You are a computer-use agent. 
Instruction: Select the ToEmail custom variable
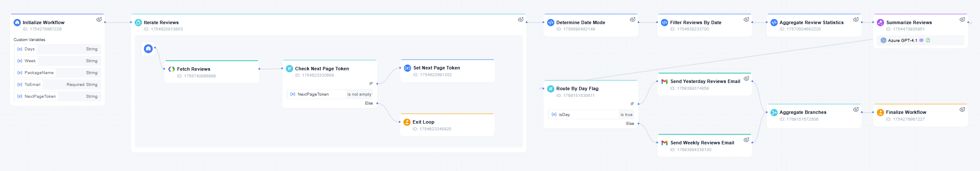(32, 85)
